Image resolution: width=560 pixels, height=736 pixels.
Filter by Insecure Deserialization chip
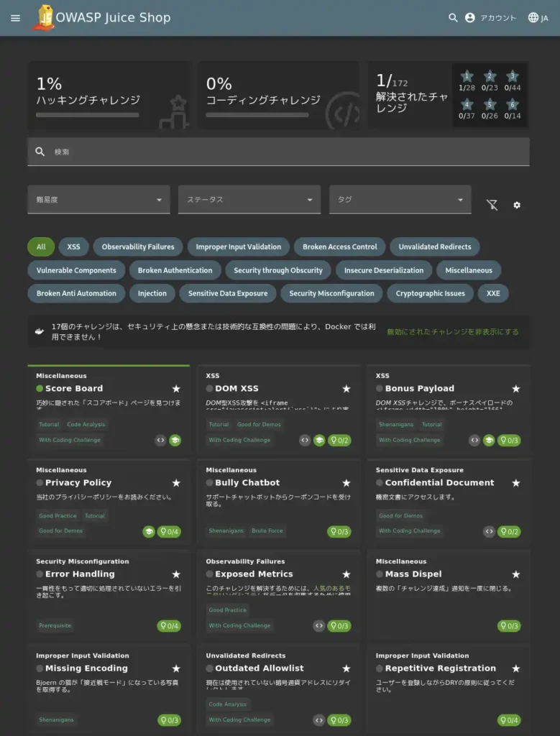coord(384,270)
